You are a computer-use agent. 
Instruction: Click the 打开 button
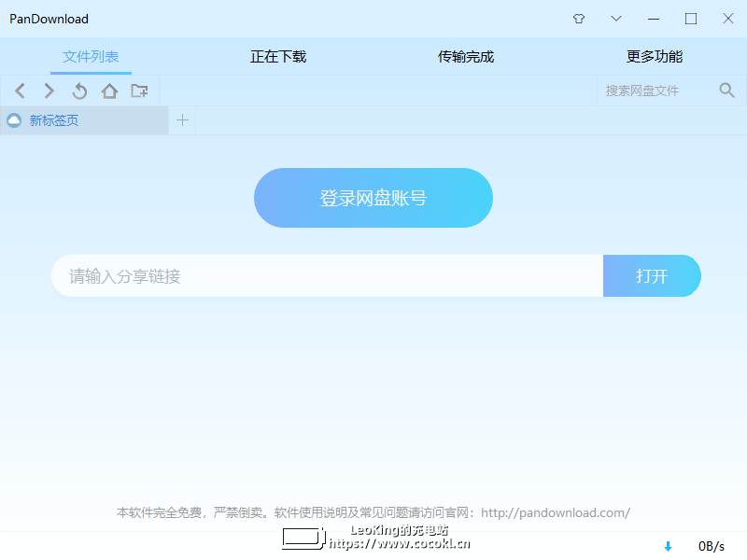[x=652, y=275]
